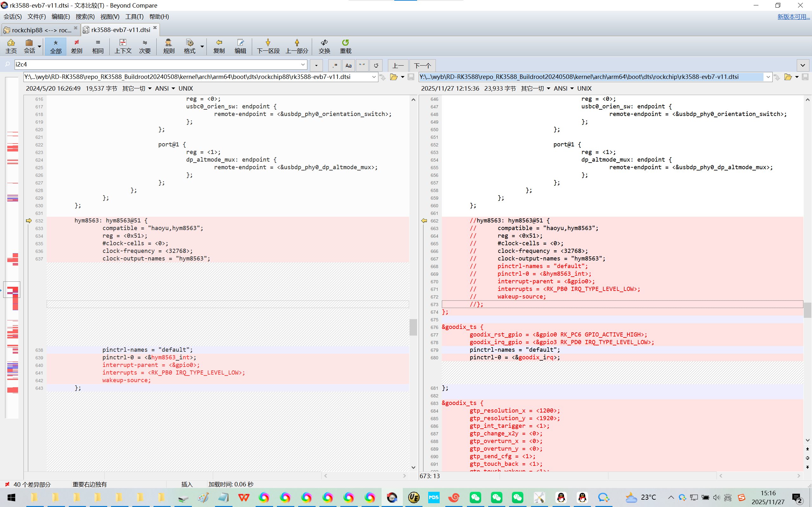Click Reload (重载) green icon
This screenshot has height=507, width=812.
point(345,46)
